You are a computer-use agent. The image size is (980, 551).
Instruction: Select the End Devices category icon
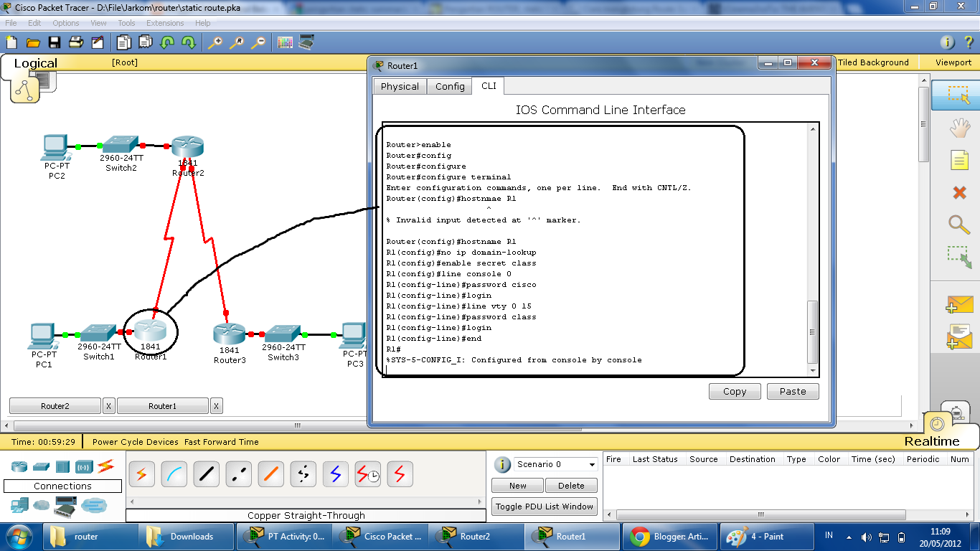point(19,505)
